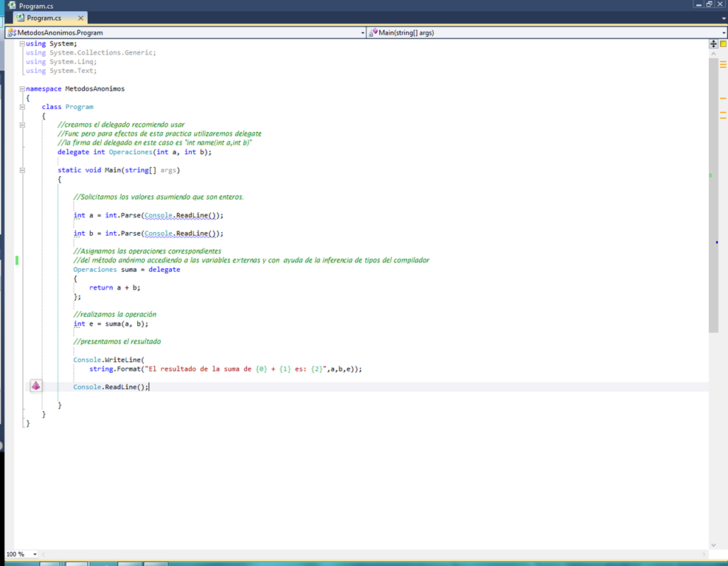This screenshot has height=566, width=728.
Task: Collapse the Main method body
Action: 23,170
